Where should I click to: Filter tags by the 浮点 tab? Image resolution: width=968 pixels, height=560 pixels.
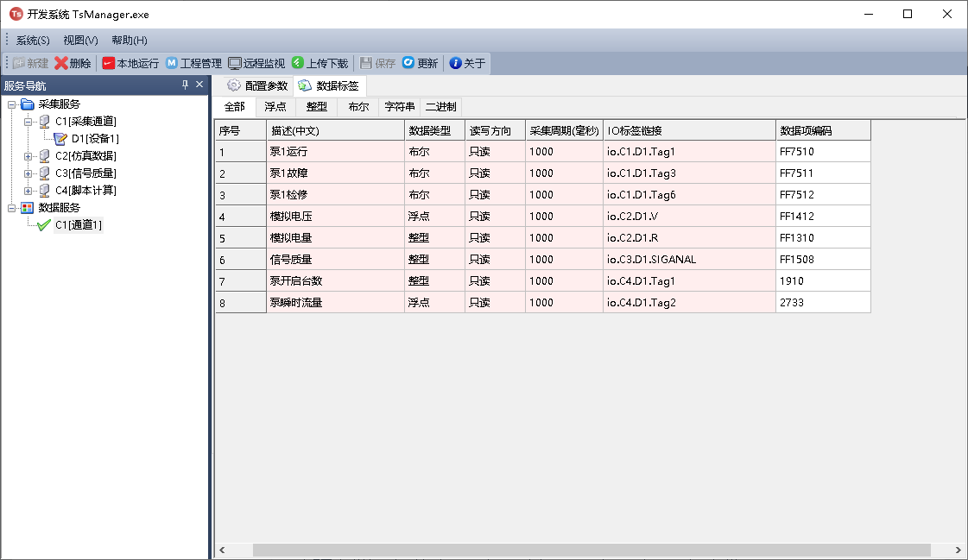[x=275, y=107]
